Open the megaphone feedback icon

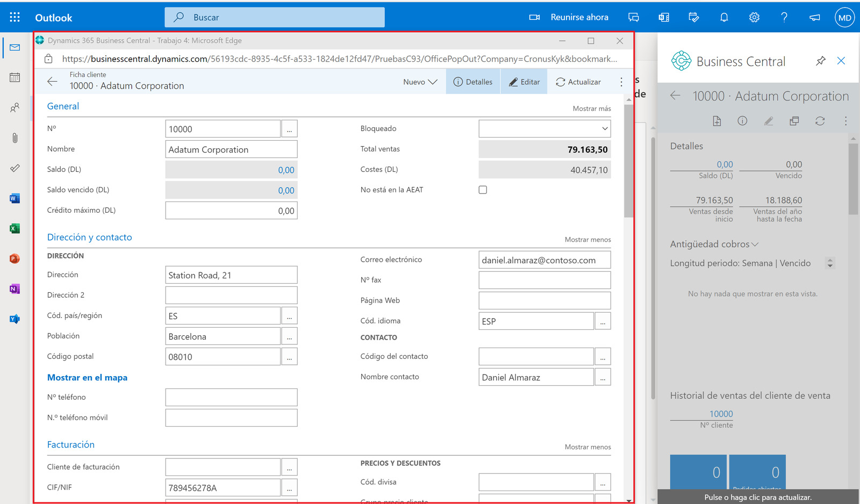pos(815,17)
